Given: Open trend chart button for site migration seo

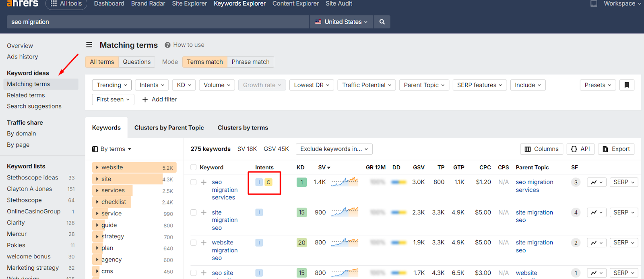Looking at the screenshot, I should 597,212.
